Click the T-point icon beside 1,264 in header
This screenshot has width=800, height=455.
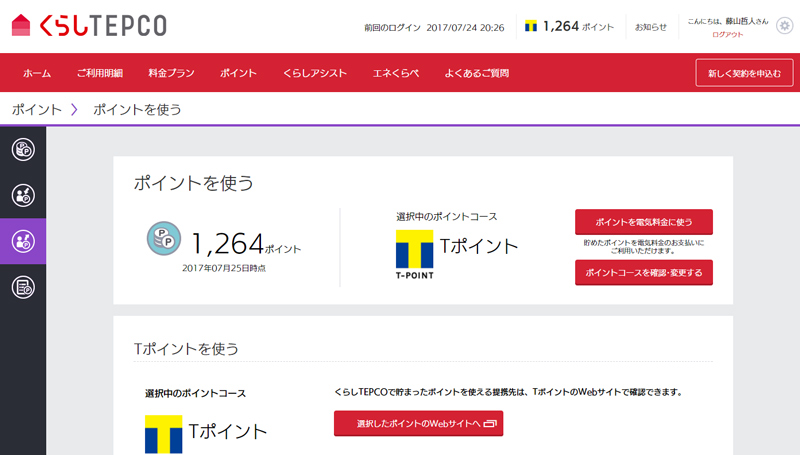tap(531, 26)
